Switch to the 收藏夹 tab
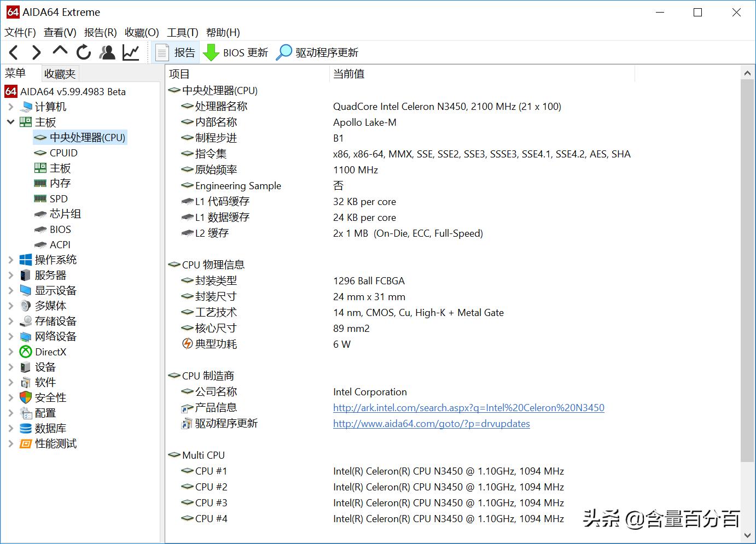The height and width of the screenshot is (544, 756). [59, 73]
